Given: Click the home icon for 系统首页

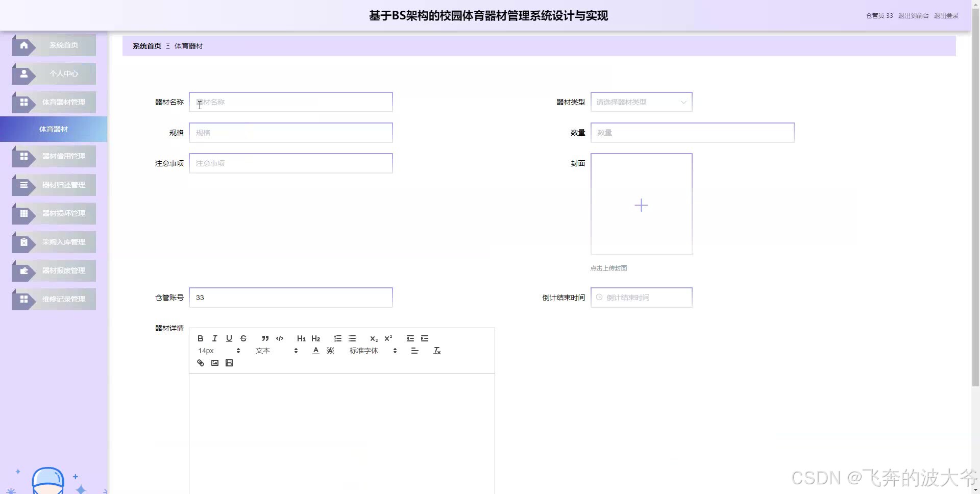Looking at the screenshot, I should pyautogui.click(x=24, y=45).
